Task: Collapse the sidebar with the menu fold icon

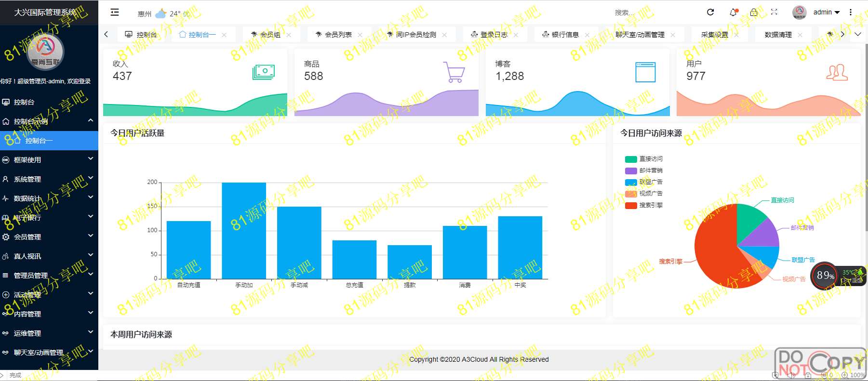Action: tap(115, 13)
